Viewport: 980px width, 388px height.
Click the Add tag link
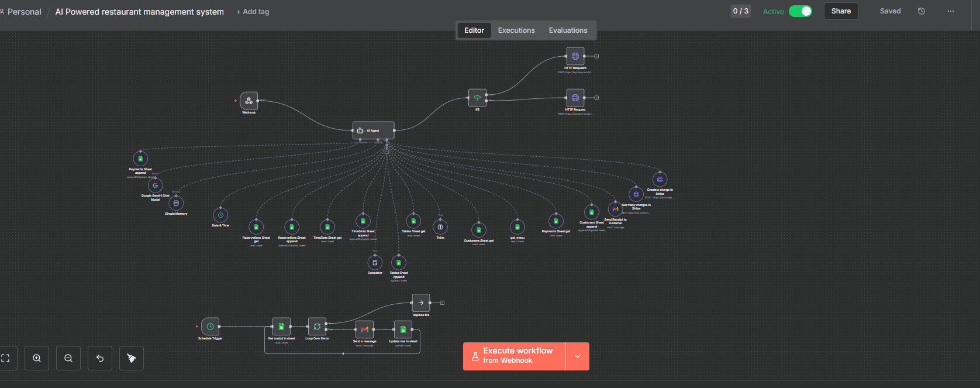(x=253, y=12)
